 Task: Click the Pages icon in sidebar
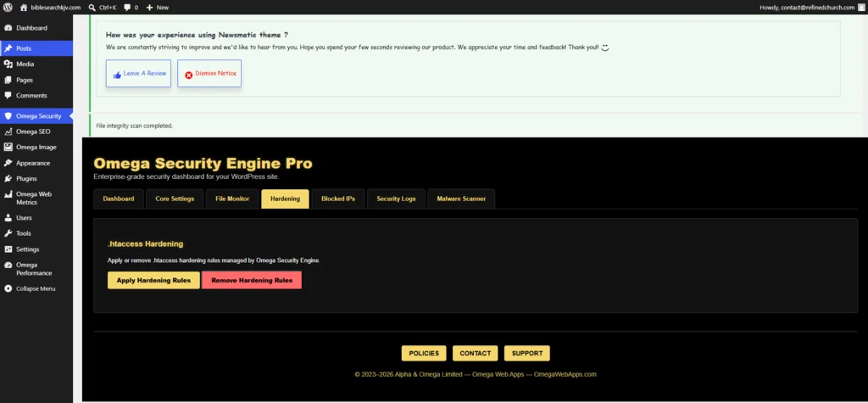(x=8, y=80)
